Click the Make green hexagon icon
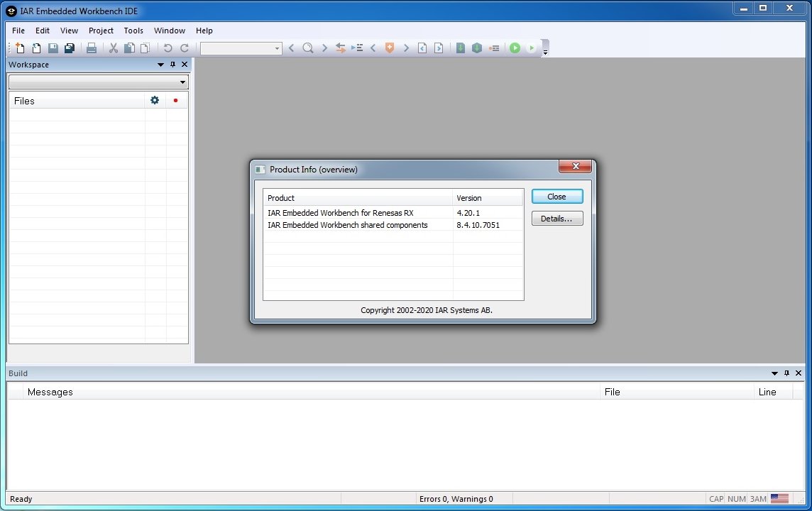Screen dimensions: 812x511 pyautogui.click(x=477, y=48)
